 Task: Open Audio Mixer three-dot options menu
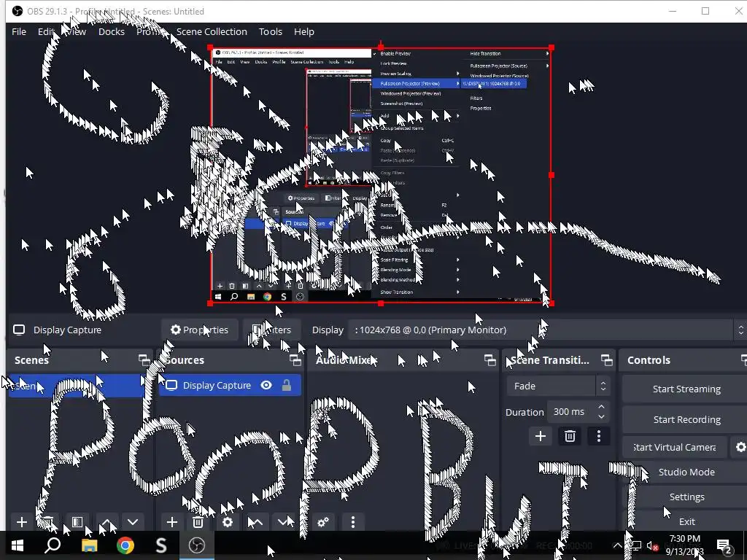[353, 522]
